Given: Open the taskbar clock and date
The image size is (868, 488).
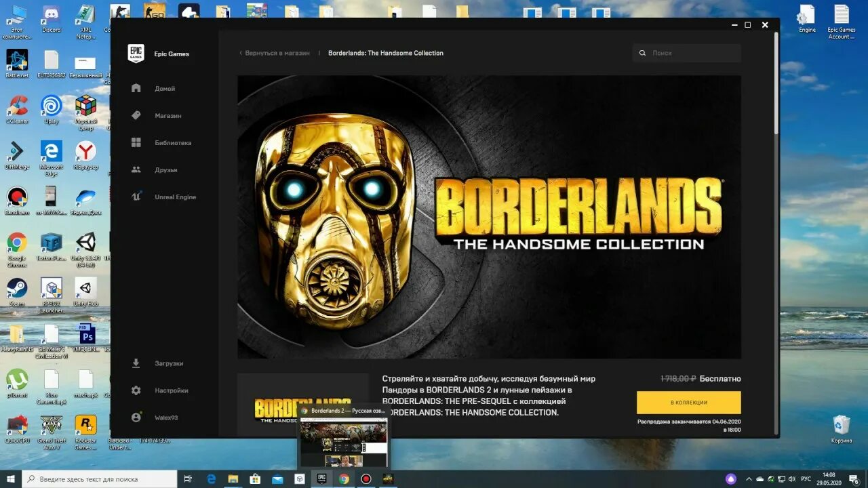Looking at the screenshot, I should (x=831, y=479).
